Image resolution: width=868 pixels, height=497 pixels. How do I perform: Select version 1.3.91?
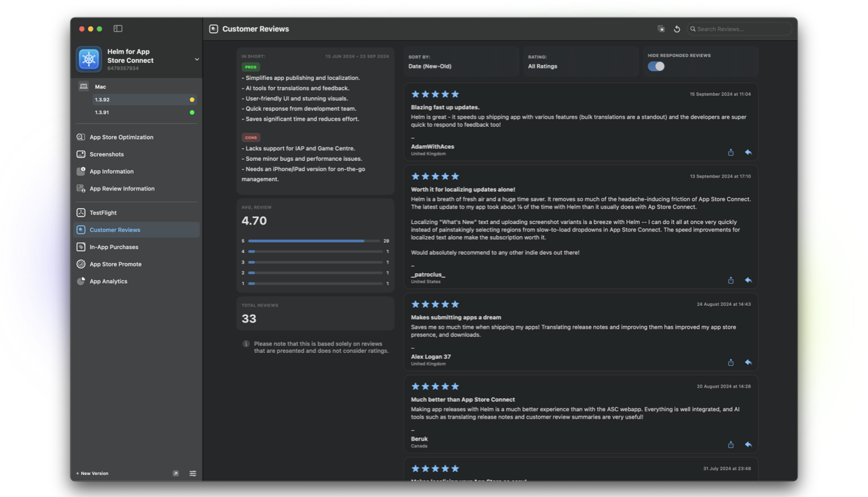[x=146, y=113]
